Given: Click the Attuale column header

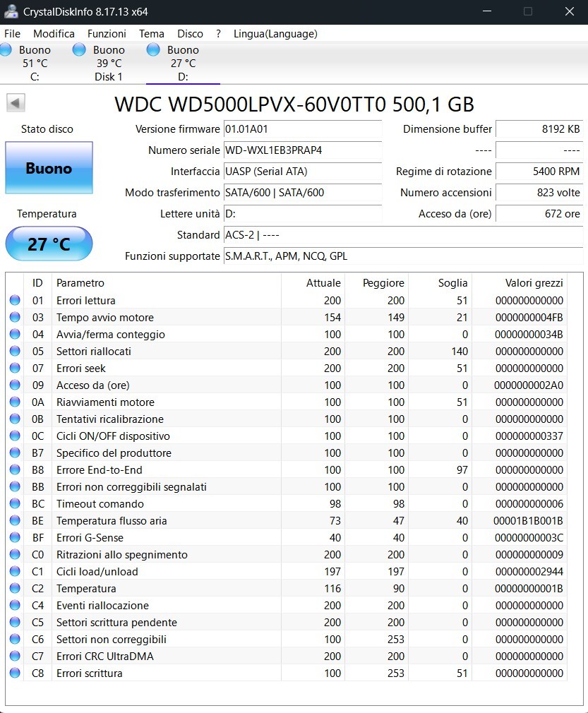Looking at the screenshot, I should [x=313, y=282].
